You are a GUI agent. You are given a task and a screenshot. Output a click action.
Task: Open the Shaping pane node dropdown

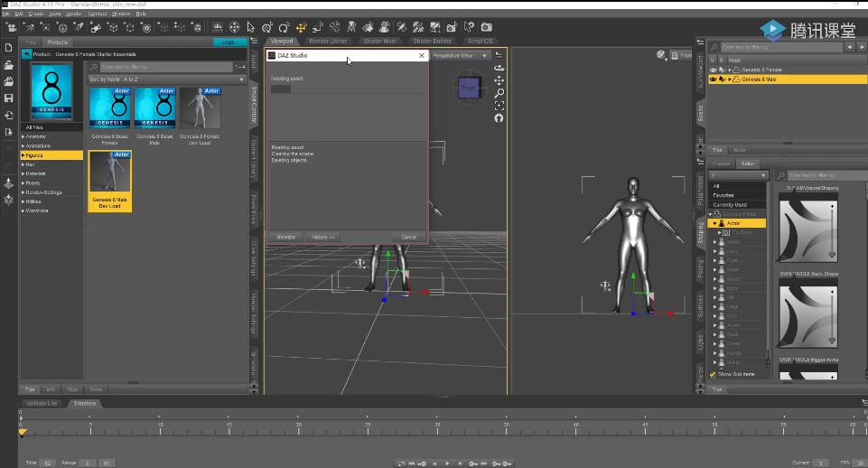(x=739, y=175)
